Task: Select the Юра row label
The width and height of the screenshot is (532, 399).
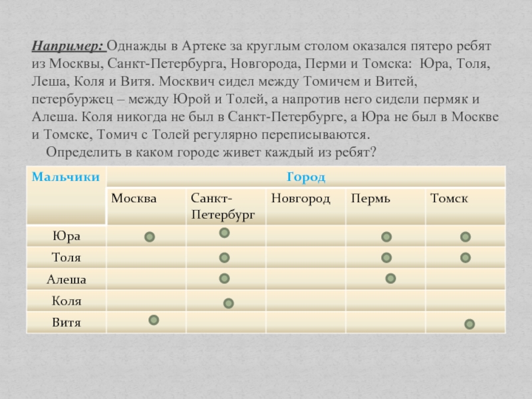Action: click(x=66, y=236)
